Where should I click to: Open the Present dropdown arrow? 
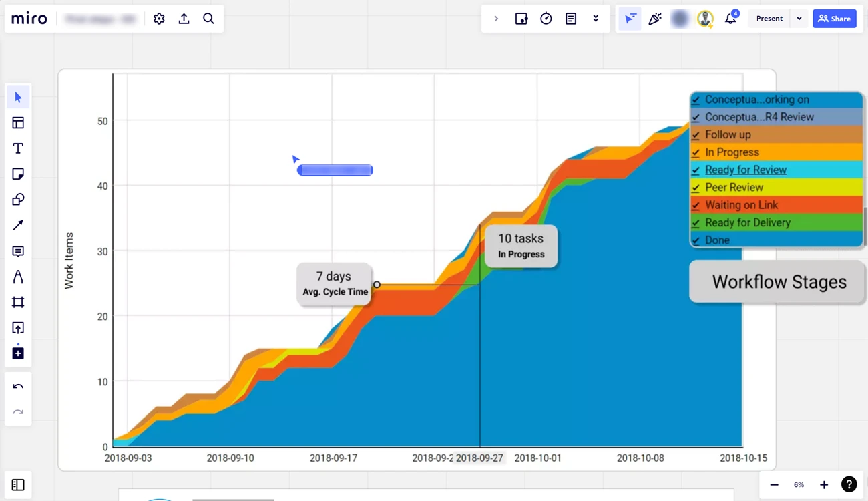point(799,19)
